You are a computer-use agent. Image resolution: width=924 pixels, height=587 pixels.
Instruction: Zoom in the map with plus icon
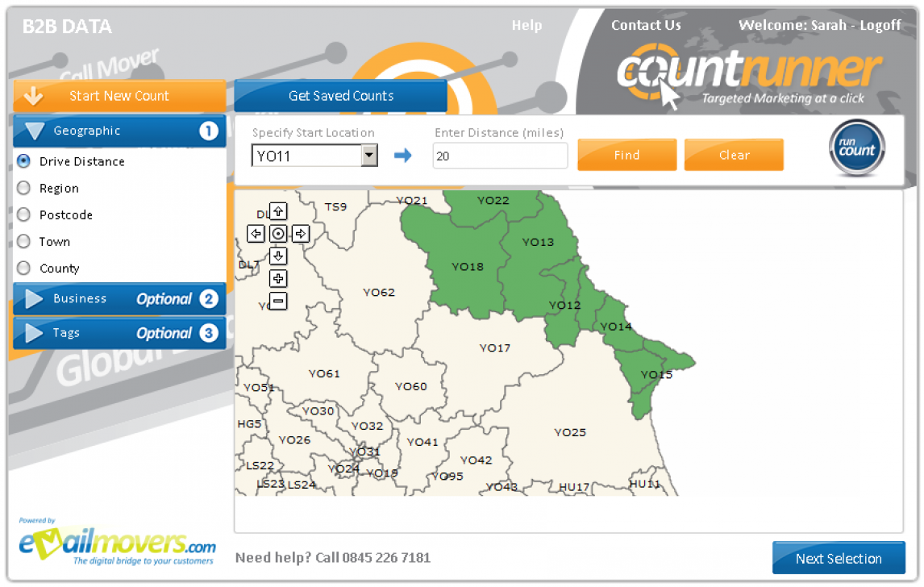coord(278,279)
